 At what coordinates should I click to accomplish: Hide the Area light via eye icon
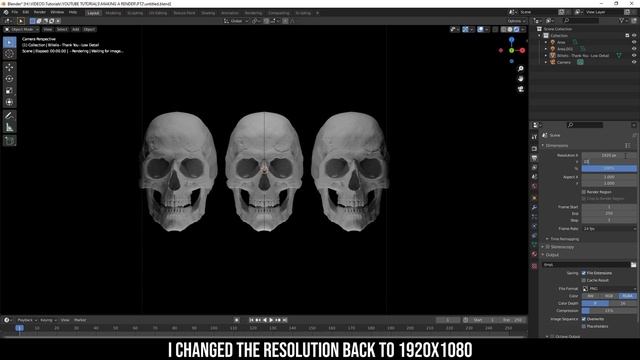634,42
